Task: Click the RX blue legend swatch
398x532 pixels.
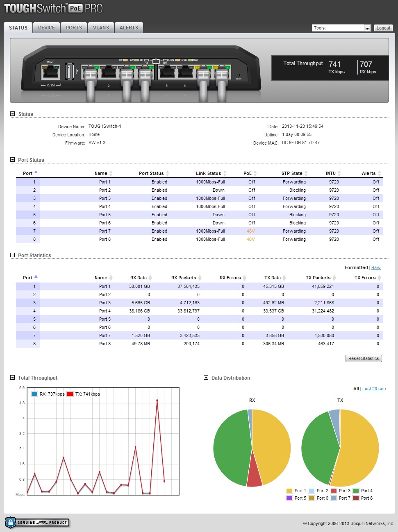Action: (x=34, y=394)
